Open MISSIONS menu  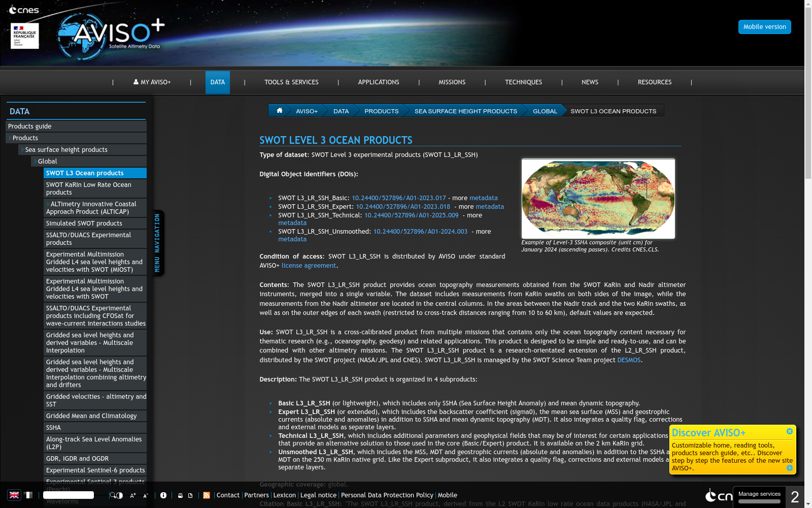point(452,82)
